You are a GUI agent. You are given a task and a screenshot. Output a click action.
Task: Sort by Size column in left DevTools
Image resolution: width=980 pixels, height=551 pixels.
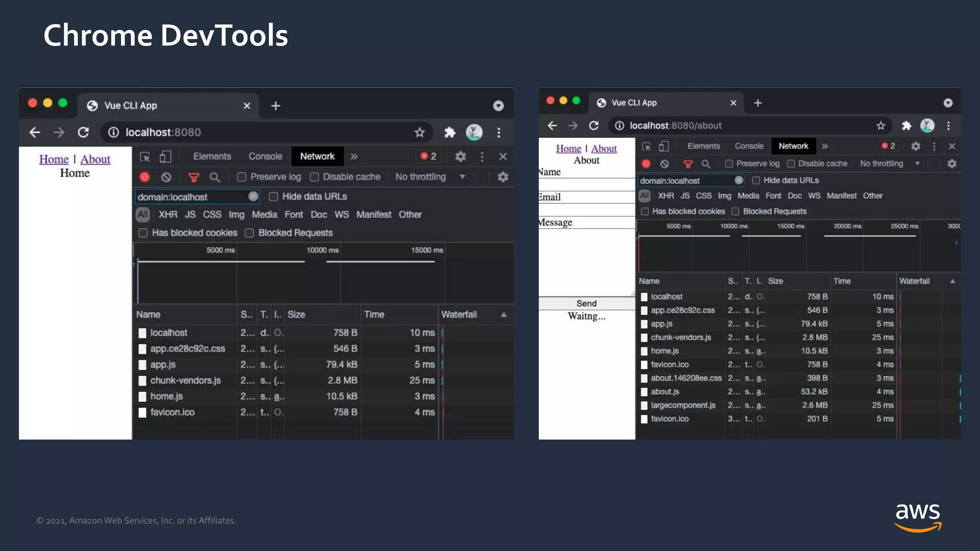pyautogui.click(x=322, y=315)
